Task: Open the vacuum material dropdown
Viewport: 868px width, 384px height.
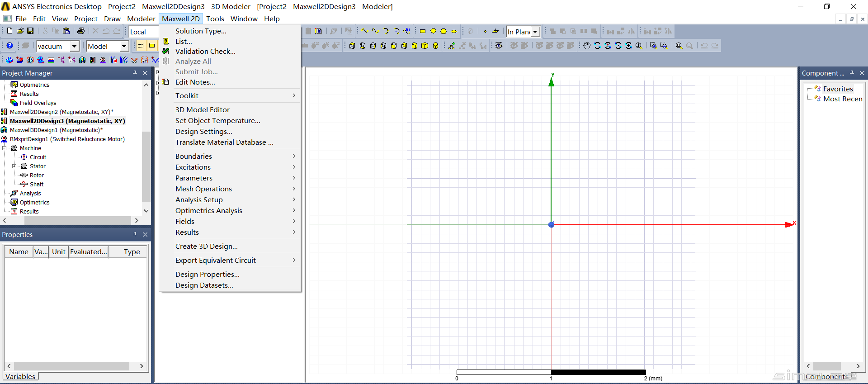Action: tap(74, 46)
